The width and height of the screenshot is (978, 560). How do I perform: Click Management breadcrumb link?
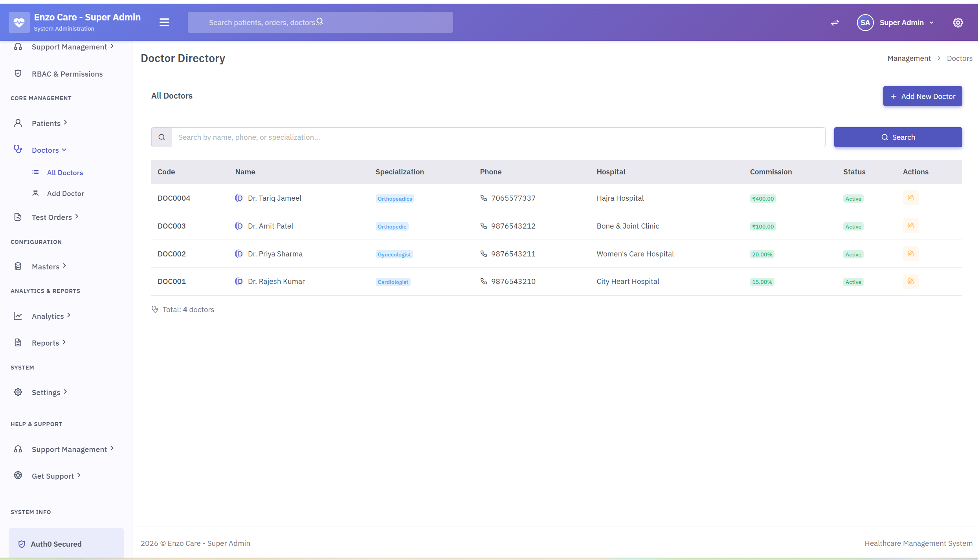[909, 59]
